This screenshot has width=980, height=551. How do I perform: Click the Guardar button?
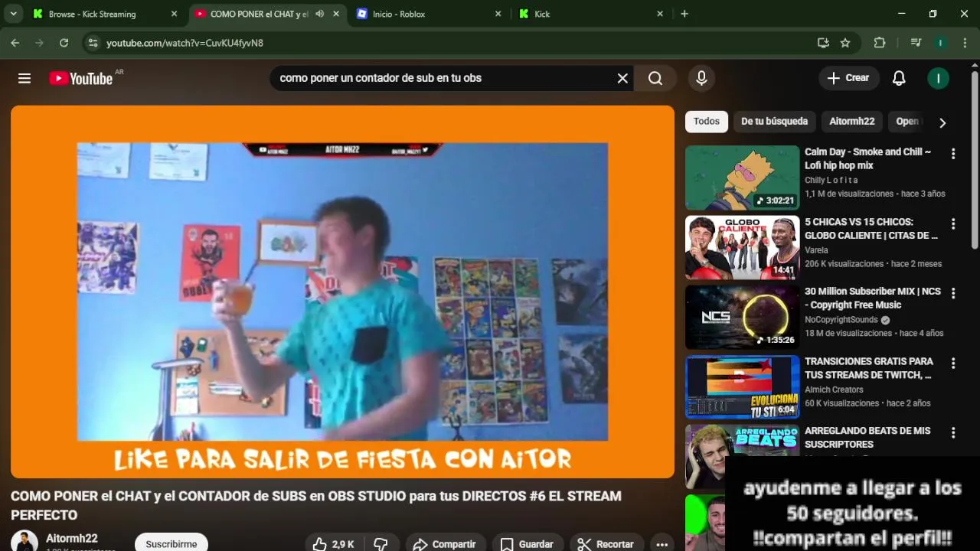point(527,544)
